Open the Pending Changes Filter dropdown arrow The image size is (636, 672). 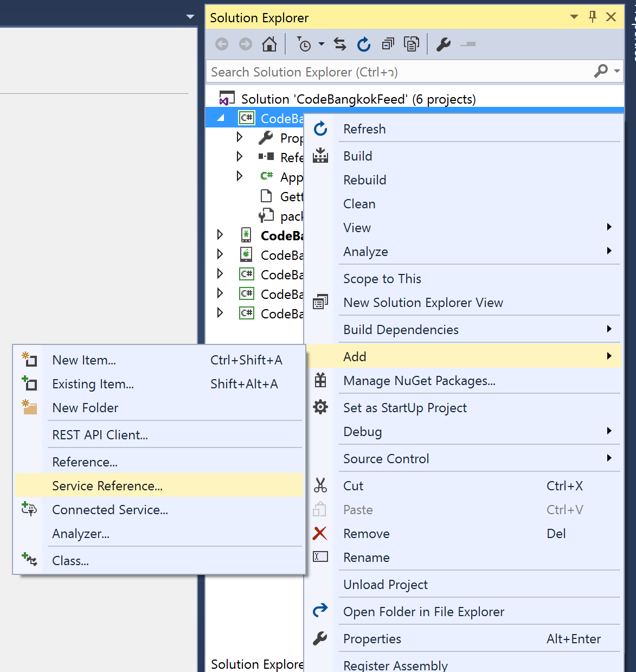321,44
